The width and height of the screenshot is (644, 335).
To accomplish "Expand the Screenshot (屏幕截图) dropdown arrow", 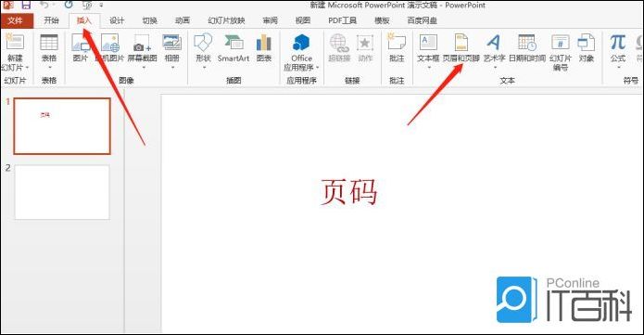I will coord(144,68).
